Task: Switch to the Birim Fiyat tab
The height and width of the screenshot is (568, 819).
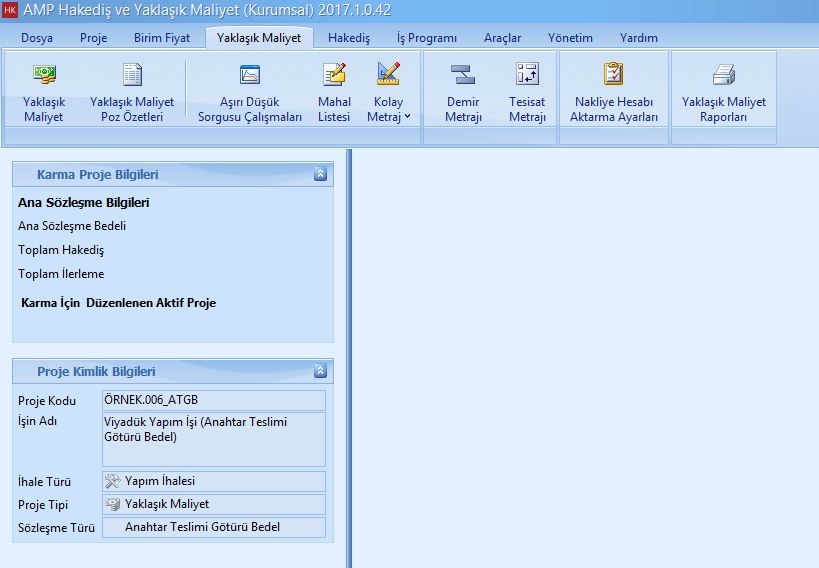Action: pyautogui.click(x=161, y=38)
